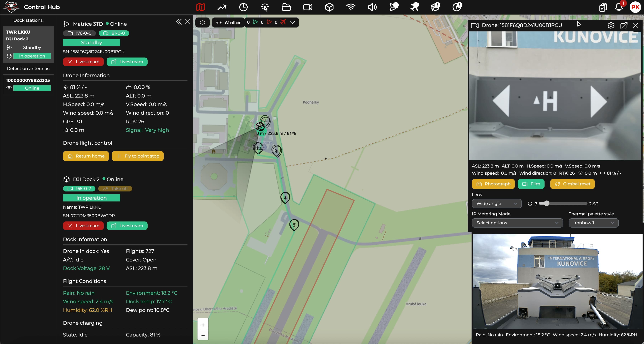Image resolution: width=644 pixels, height=344 pixels.
Task: Click the loudspeaker icon in top navigation
Action: click(372, 7)
